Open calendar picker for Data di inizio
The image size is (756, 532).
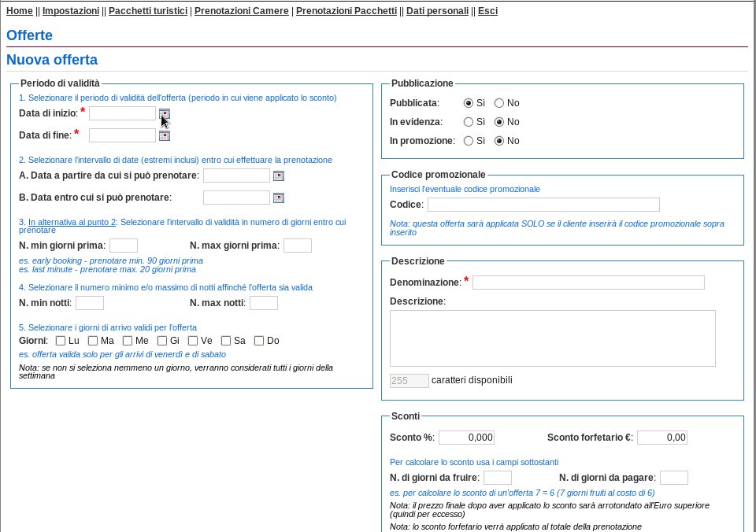(165, 114)
